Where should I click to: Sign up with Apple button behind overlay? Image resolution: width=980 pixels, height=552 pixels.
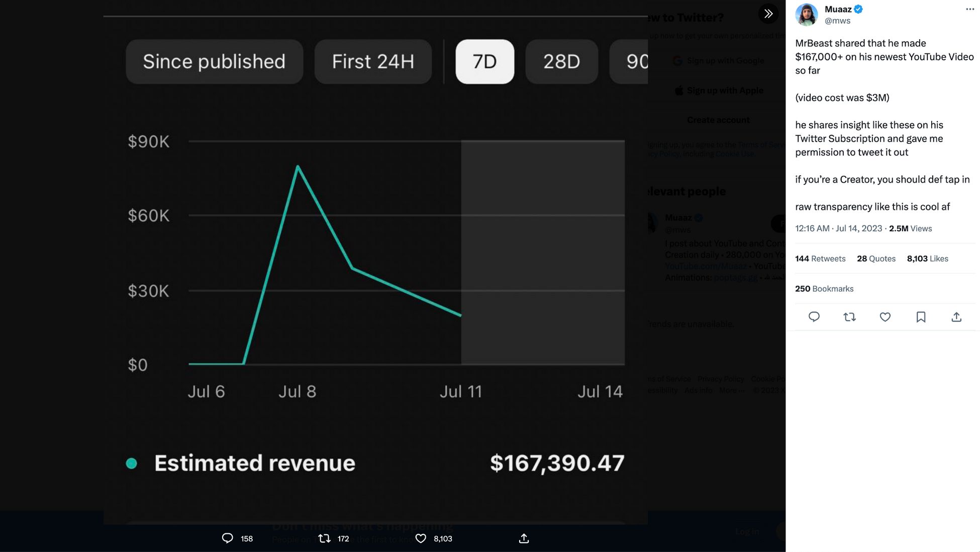click(718, 90)
